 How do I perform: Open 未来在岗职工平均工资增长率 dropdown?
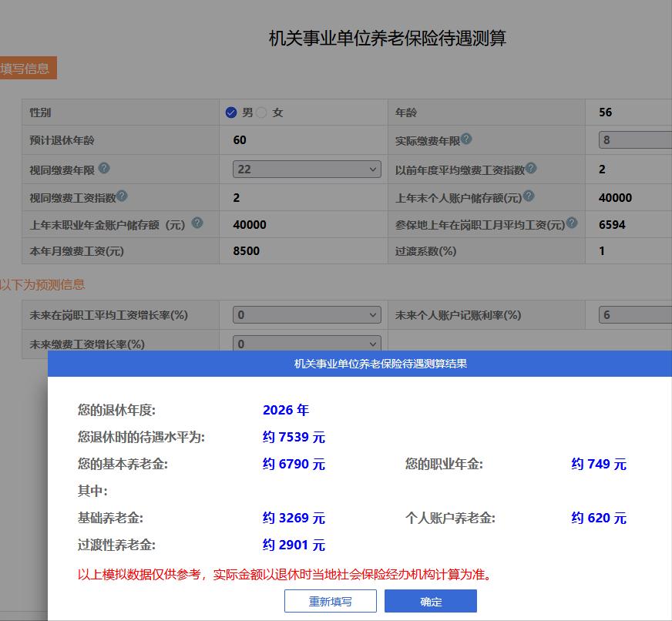pyautogui.click(x=306, y=314)
